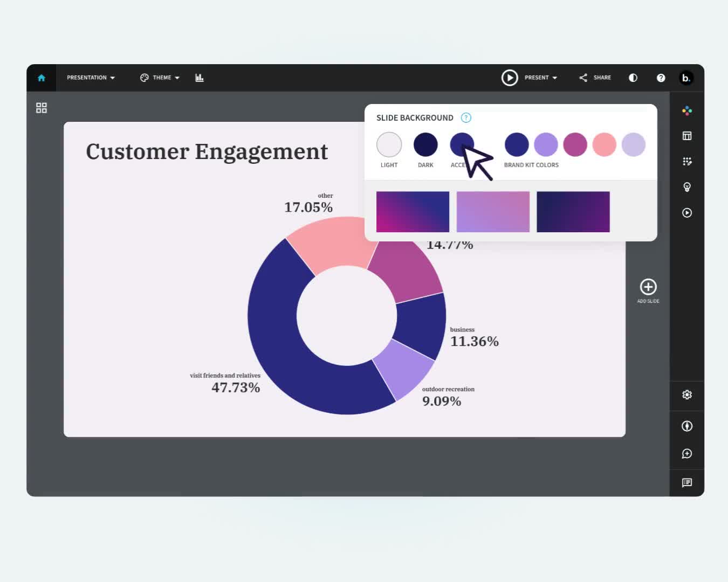Expand the Present options arrow
Image resolution: width=728 pixels, height=582 pixels.
(x=555, y=78)
